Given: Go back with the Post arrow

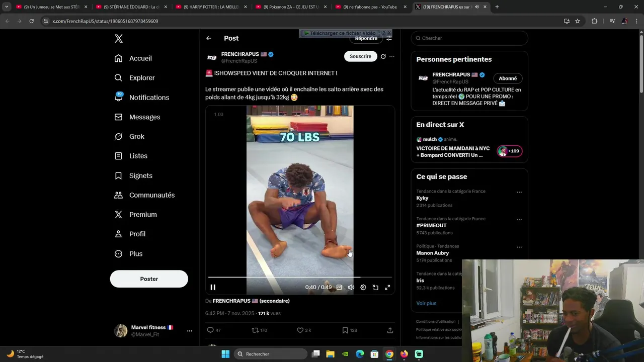Looking at the screenshot, I should point(209,38).
